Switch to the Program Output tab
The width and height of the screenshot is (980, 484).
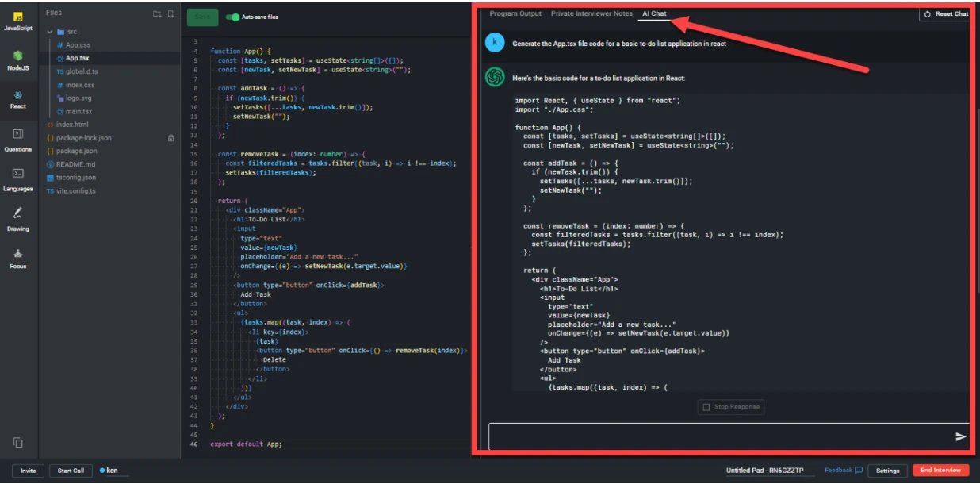(x=515, y=13)
